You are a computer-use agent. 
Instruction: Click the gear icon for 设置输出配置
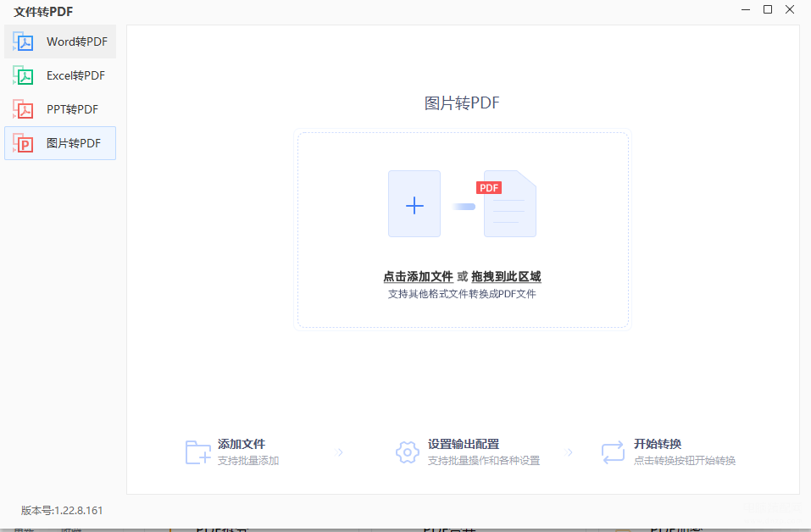coord(408,452)
